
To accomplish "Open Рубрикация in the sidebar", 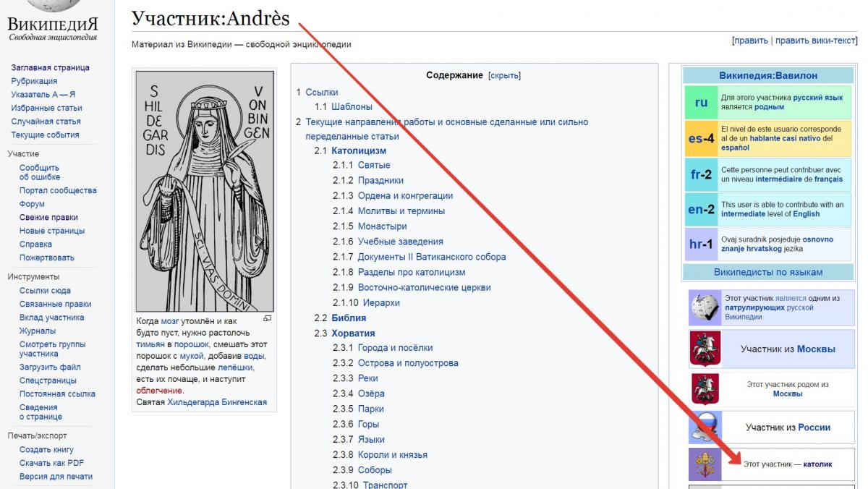I will (34, 81).
